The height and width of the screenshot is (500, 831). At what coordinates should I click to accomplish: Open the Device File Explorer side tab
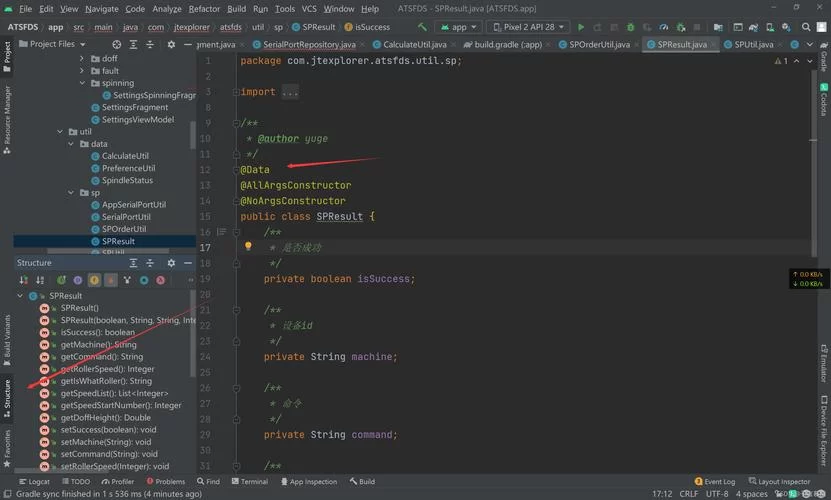(824, 430)
